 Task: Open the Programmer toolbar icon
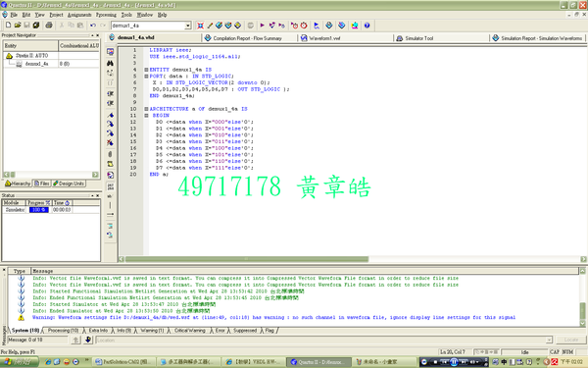[342, 26]
